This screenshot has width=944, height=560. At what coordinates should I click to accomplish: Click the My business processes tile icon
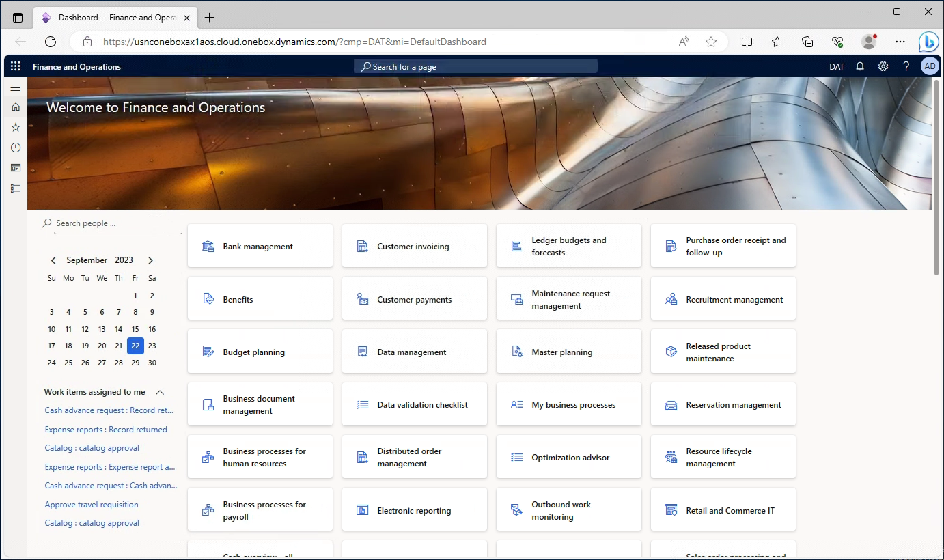pos(517,405)
